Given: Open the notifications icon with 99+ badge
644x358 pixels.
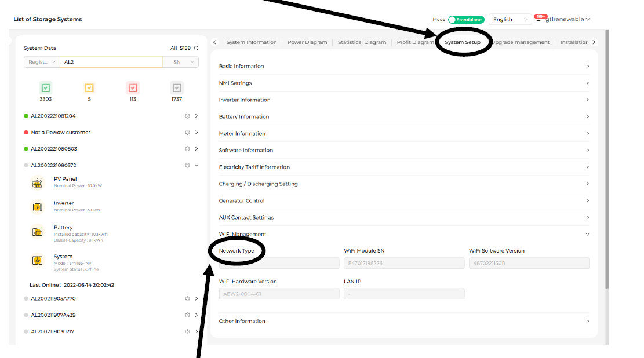Looking at the screenshot, I should click(x=540, y=20).
